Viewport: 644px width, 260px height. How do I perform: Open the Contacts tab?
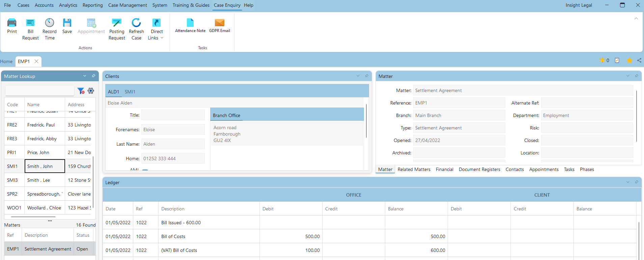pyautogui.click(x=515, y=169)
